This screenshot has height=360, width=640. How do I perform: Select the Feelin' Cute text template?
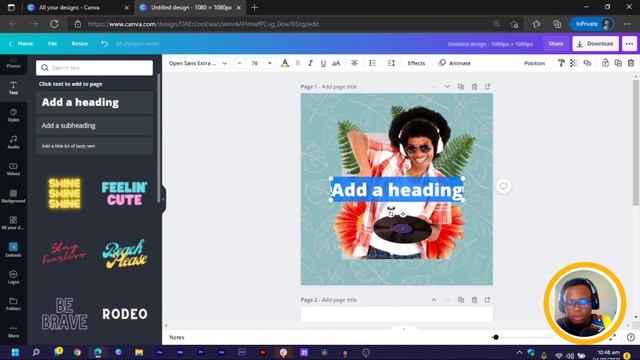coord(124,193)
